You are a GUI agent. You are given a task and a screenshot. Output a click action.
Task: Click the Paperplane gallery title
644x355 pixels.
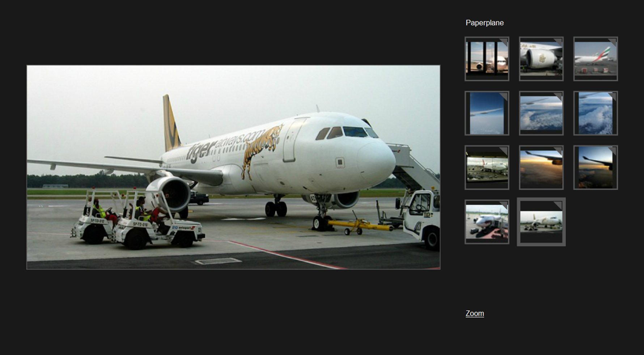pos(484,23)
